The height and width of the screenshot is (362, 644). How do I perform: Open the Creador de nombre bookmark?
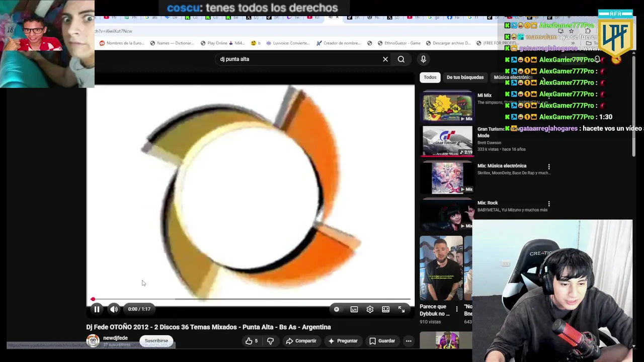coord(338,43)
